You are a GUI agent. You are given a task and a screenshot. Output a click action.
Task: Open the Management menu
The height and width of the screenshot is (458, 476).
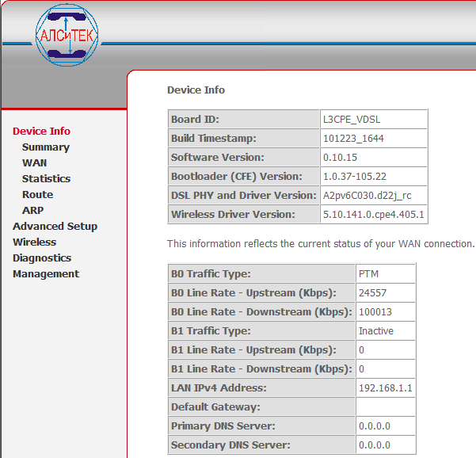[46, 274]
